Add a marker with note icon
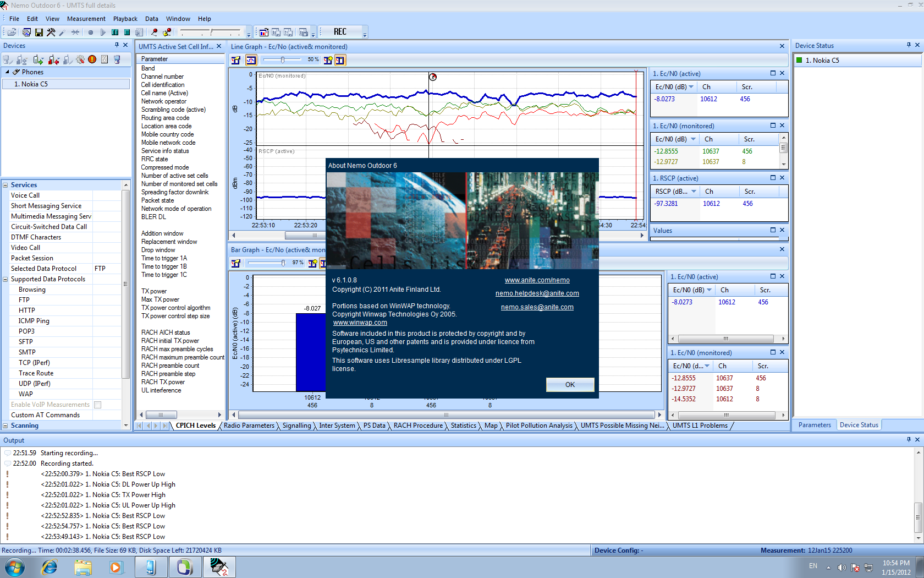The width and height of the screenshot is (924, 578). coord(167,32)
